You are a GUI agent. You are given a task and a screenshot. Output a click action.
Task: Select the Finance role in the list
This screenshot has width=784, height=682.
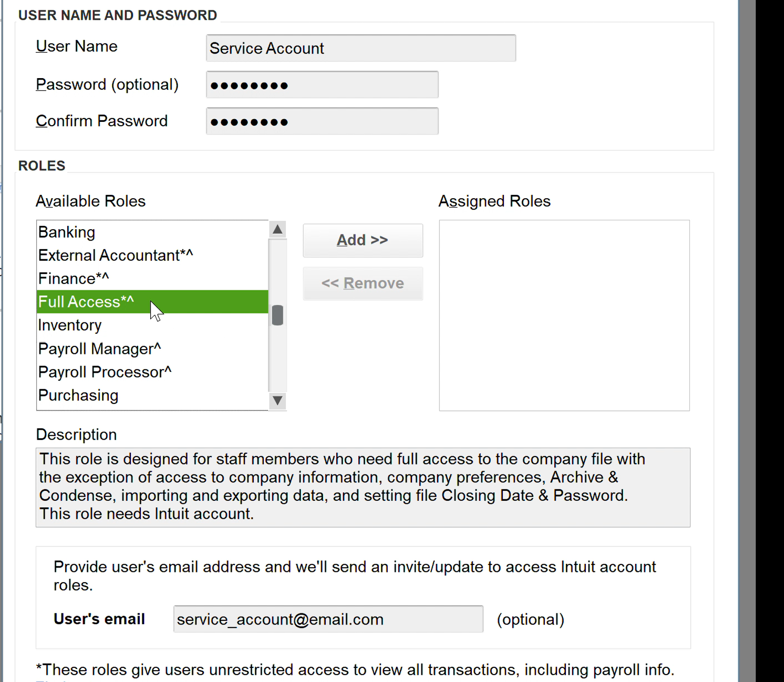pyautogui.click(x=73, y=279)
